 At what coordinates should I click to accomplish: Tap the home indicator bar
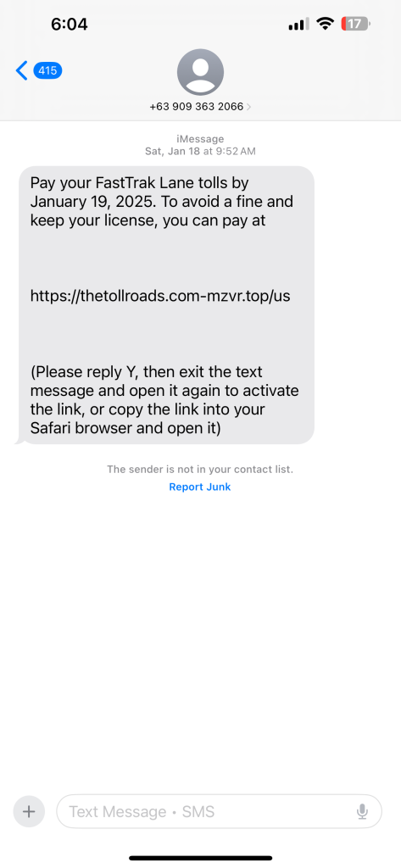(200, 858)
